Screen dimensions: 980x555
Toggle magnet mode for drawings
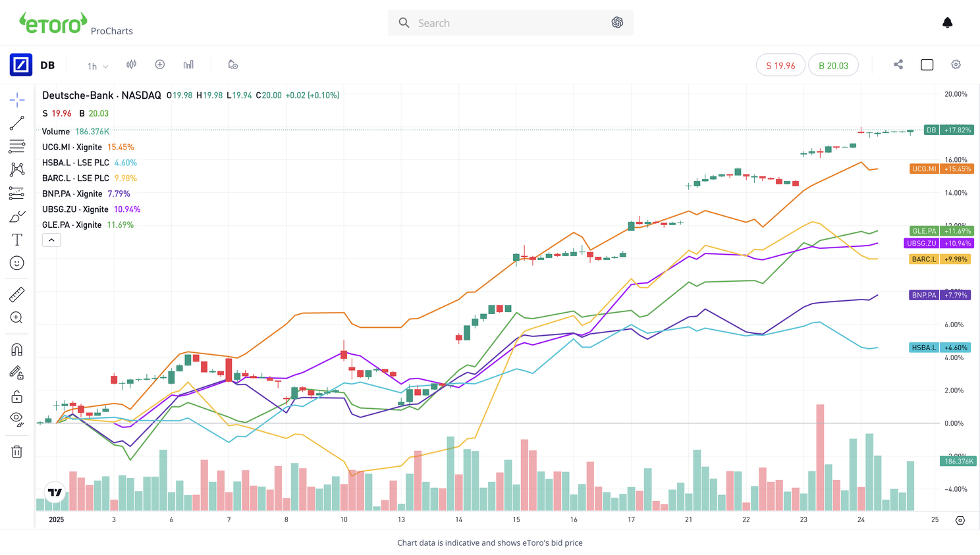pos(17,350)
